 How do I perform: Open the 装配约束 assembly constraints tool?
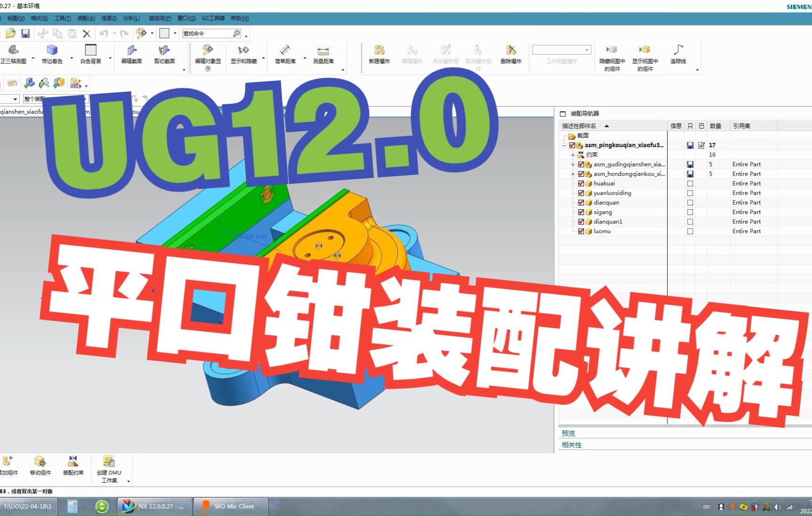pos(73,466)
